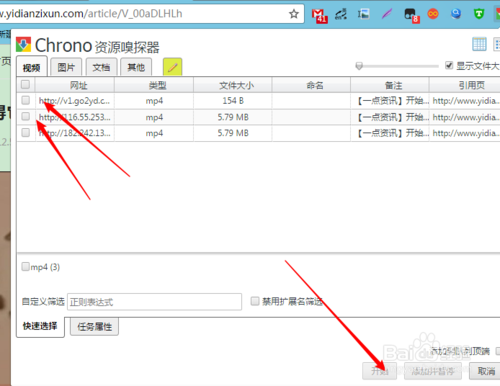Screen dimensions: 500x386
Task: Open the 文档 tab
Action: pos(101,67)
